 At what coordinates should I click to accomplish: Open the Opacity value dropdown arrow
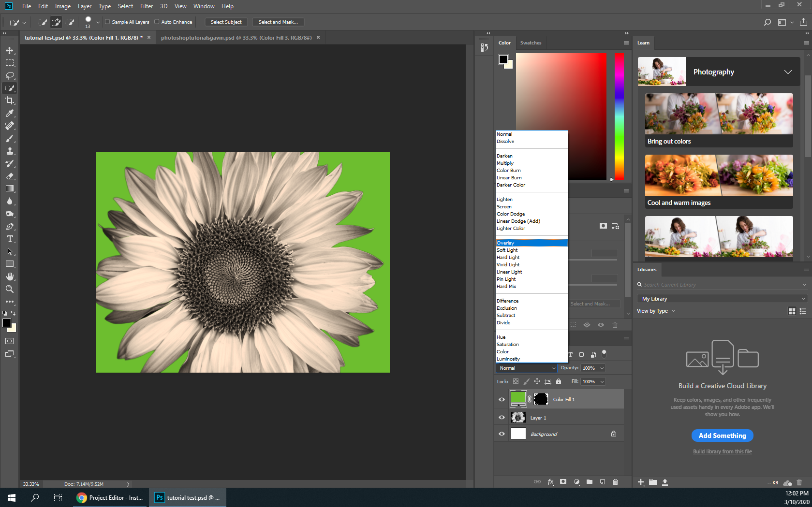pos(602,368)
